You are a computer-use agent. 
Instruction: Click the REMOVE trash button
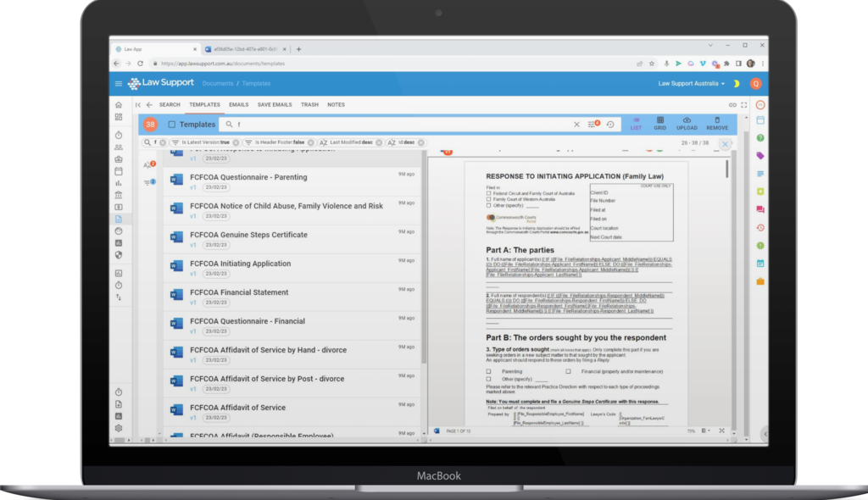pyautogui.click(x=717, y=124)
